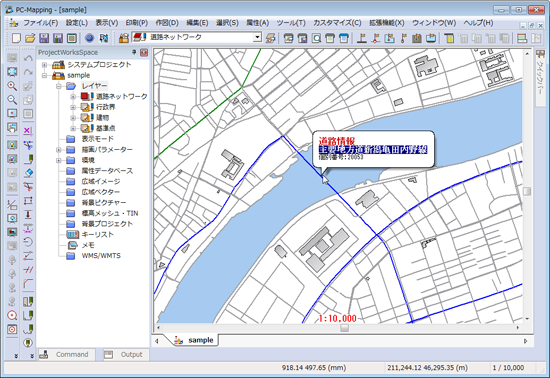Expand the 道路ネットワーク layer node

click(73, 96)
